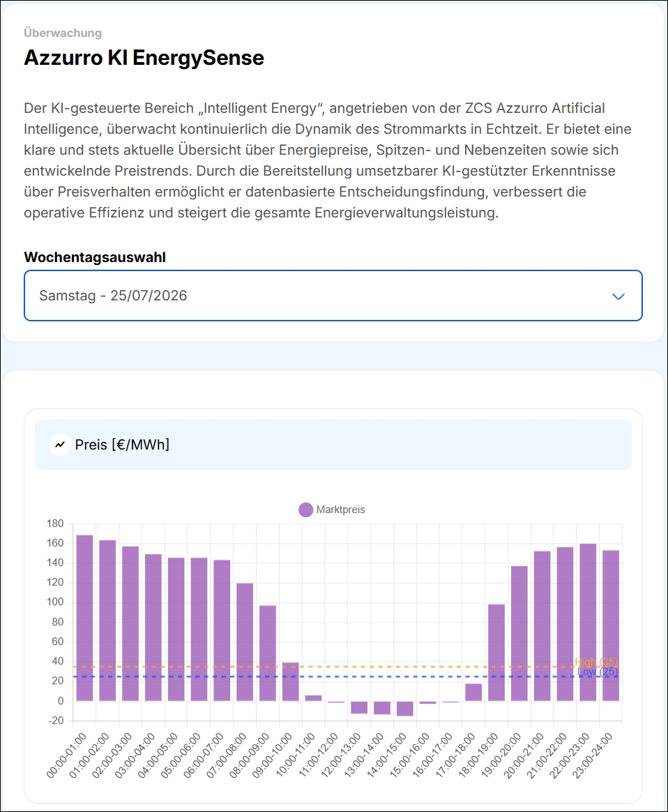Select the negative bar for 13:00-14:00
This screenshot has width=668, height=812.
(x=382, y=708)
